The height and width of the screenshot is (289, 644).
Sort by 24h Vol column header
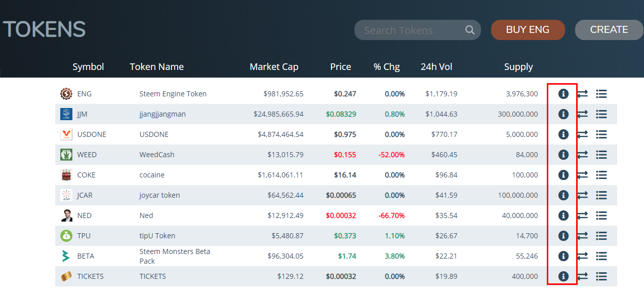(436, 66)
